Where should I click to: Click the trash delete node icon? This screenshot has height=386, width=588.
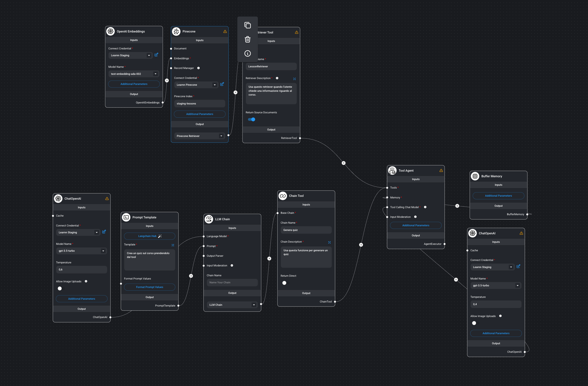247,39
